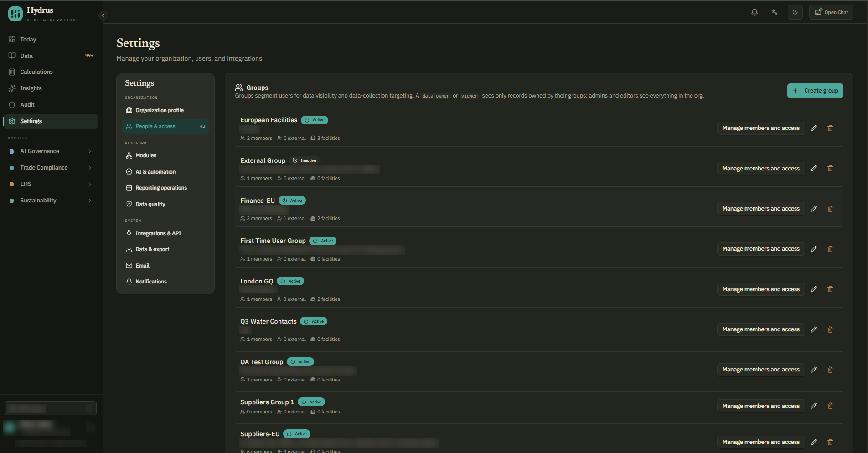The height and width of the screenshot is (453, 868).
Task: Click the trash icon for Finance-EU
Action: 830,209
